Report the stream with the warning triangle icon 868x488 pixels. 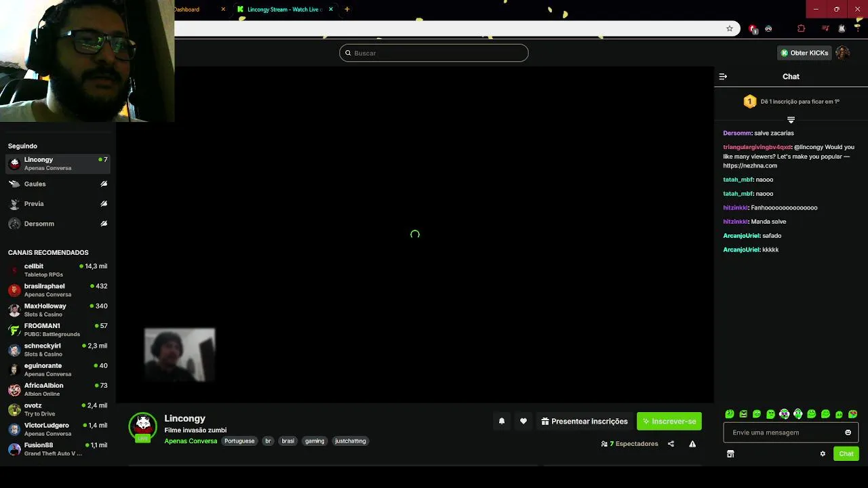click(692, 444)
